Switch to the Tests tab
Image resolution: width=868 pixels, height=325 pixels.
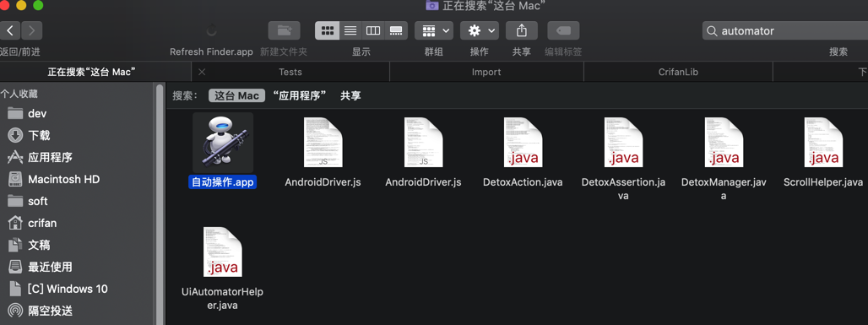tap(290, 72)
